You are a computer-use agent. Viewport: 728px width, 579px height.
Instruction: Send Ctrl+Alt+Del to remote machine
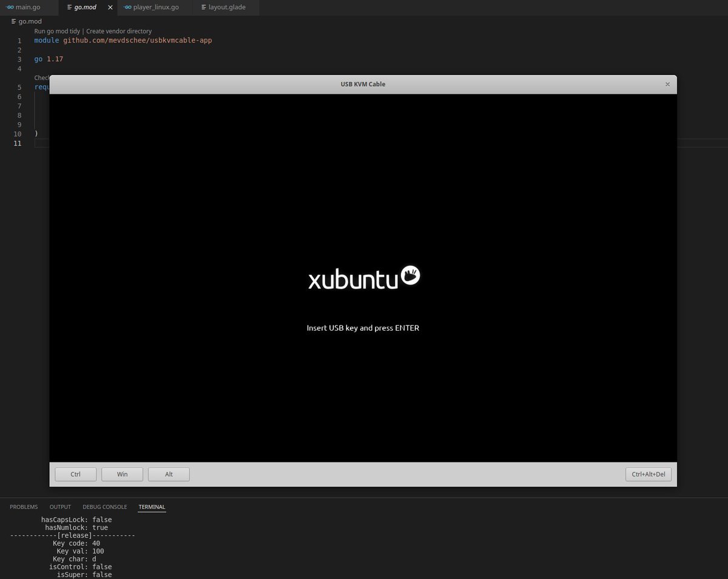pyautogui.click(x=649, y=474)
